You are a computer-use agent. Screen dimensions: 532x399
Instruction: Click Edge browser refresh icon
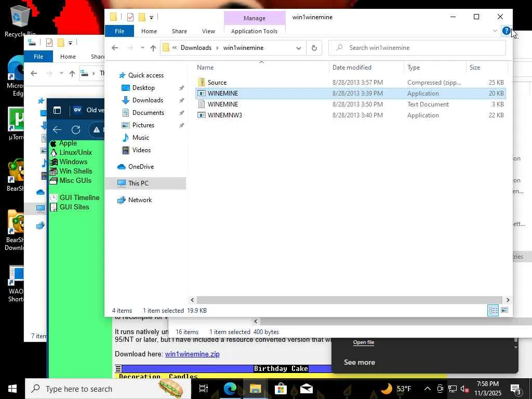(x=76, y=129)
